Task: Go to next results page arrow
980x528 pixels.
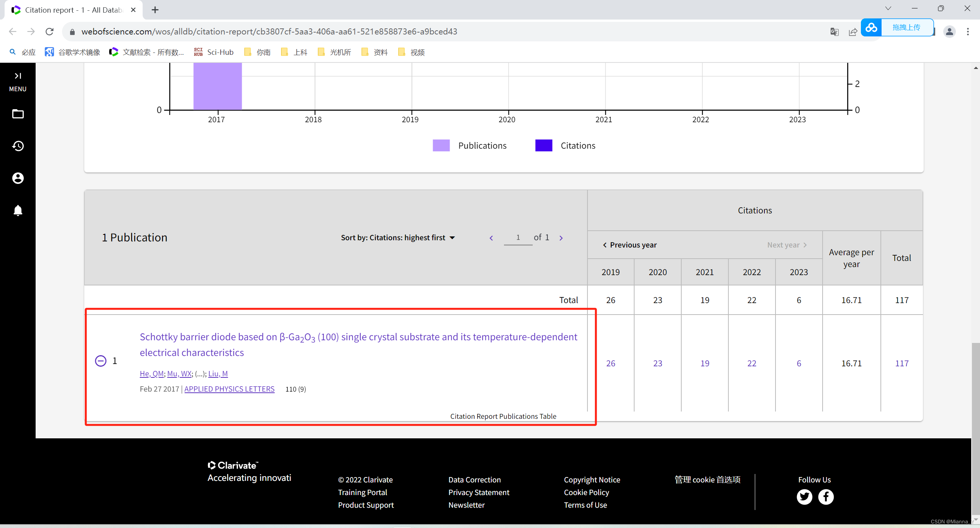Action: [x=561, y=238]
